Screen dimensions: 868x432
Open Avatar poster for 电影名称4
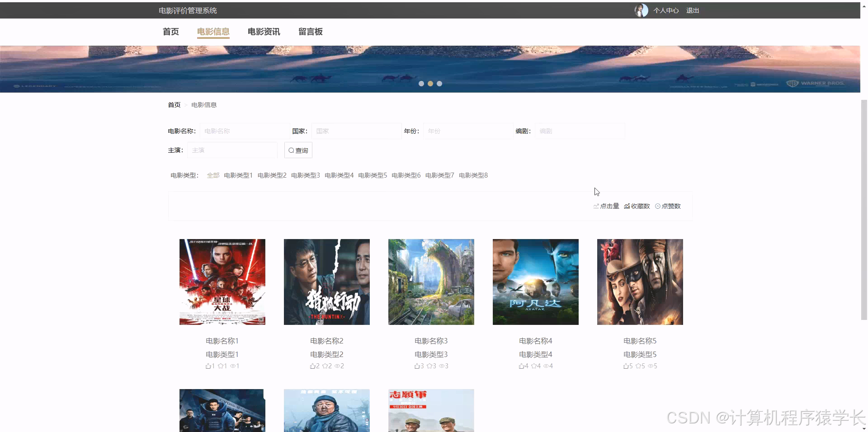click(x=536, y=282)
